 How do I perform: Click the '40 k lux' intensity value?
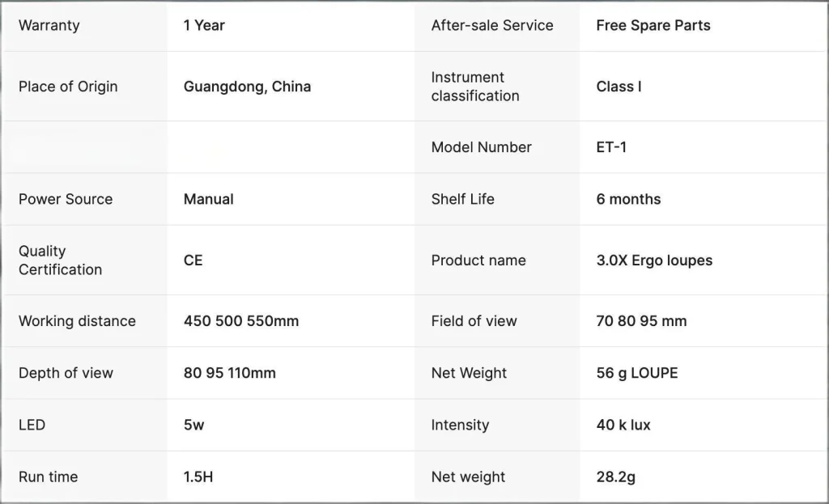(623, 425)
